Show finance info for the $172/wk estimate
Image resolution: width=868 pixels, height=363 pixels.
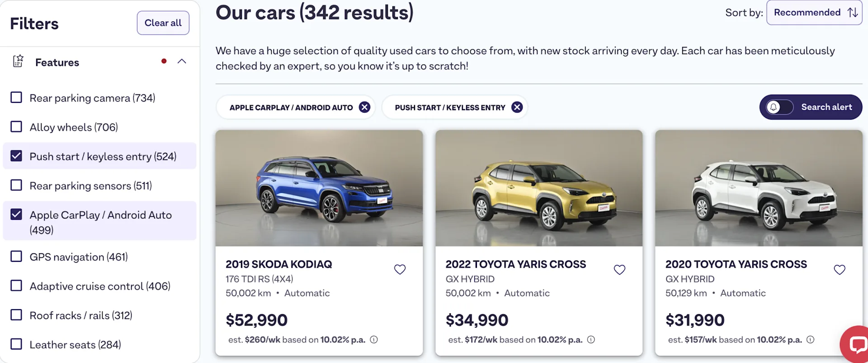[591, 340]
